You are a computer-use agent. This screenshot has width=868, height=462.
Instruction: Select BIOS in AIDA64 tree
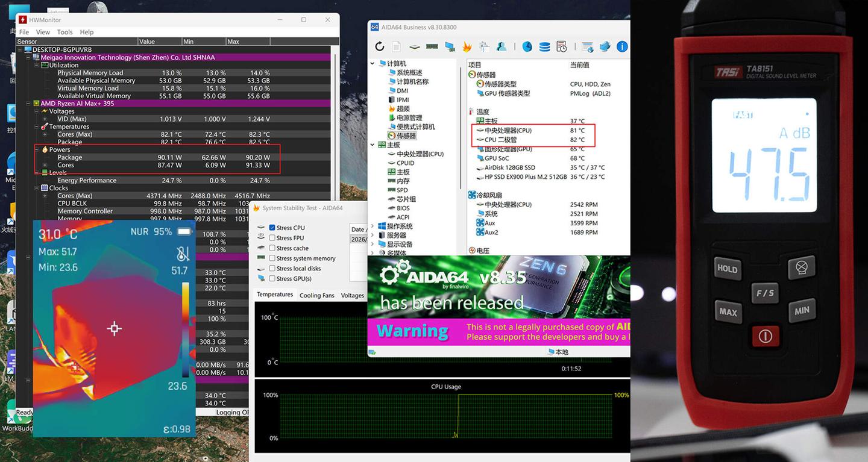[398, 208]
